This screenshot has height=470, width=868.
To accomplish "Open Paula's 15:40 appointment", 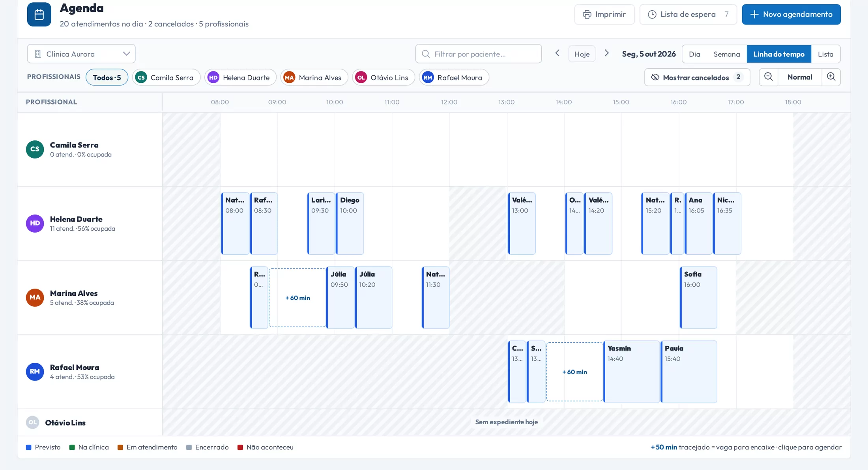I will (x=689, y=372).
